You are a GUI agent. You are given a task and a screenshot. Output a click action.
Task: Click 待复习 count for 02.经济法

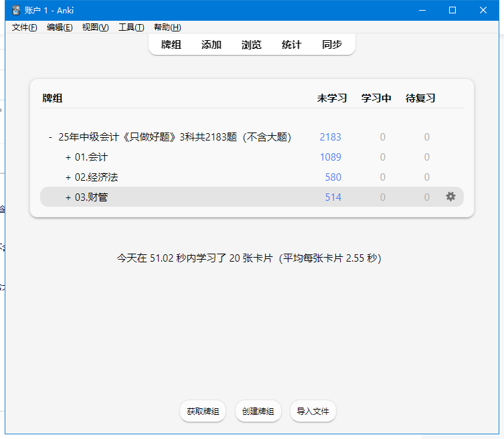[426, 177]
